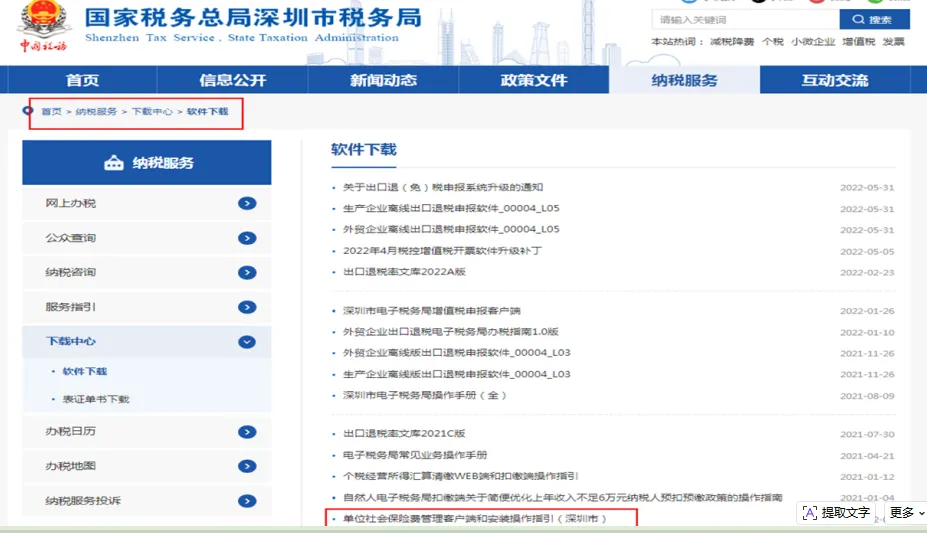Click the date 2022-05-05
This screenshot has height=533, width=927.
click(x=867, y=252)
